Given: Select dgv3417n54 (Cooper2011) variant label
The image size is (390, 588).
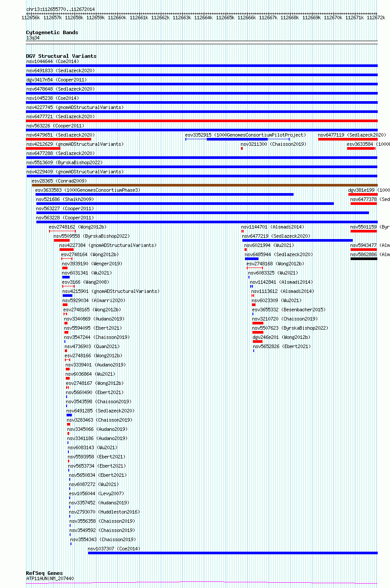Looking at the screenshot, I should pyautogui.click(x=57, y=80).
